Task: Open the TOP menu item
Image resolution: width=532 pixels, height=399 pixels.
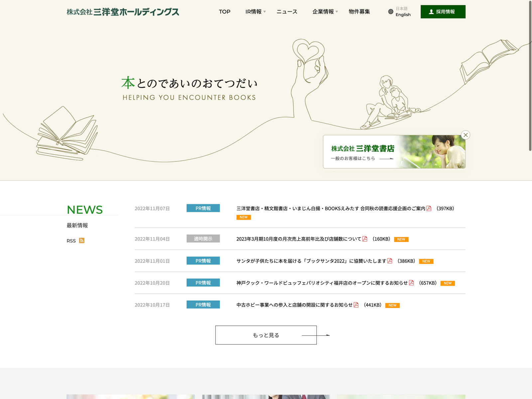Action: 224,12
